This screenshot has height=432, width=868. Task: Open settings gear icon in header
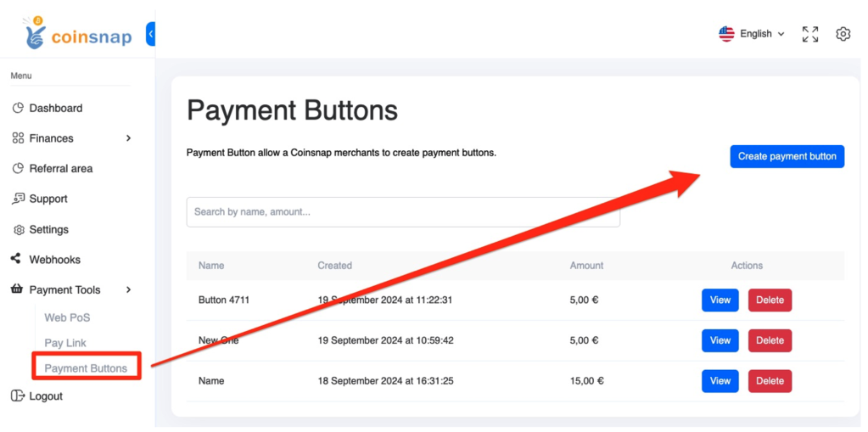(843, 34)
